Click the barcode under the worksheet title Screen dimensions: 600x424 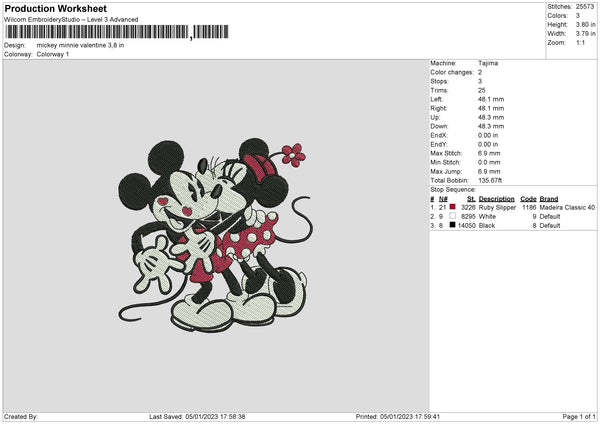(117, 32)
